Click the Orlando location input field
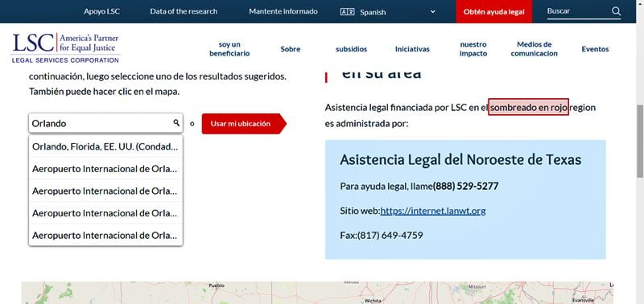The image size is (644, 304). click(105, 123)
